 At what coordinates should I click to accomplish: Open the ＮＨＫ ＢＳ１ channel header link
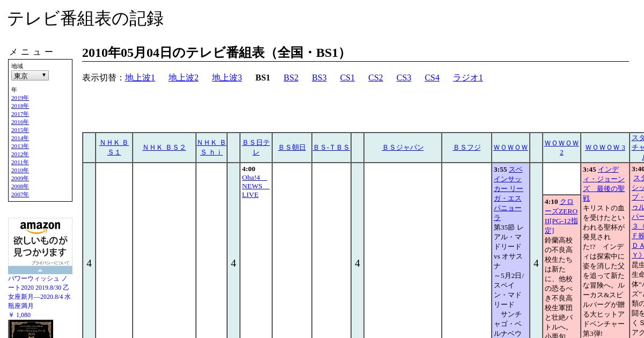(x=114, y=148)
